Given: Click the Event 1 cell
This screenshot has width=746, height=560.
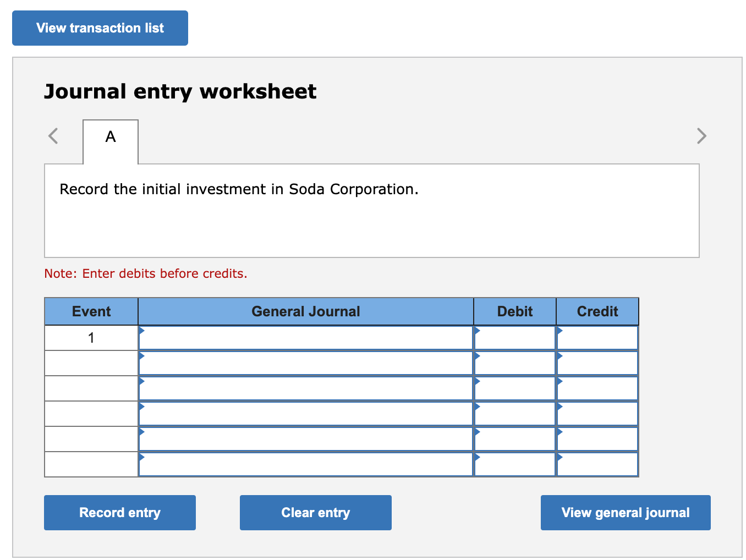Looking at the screenshot, I should [91, 338].
